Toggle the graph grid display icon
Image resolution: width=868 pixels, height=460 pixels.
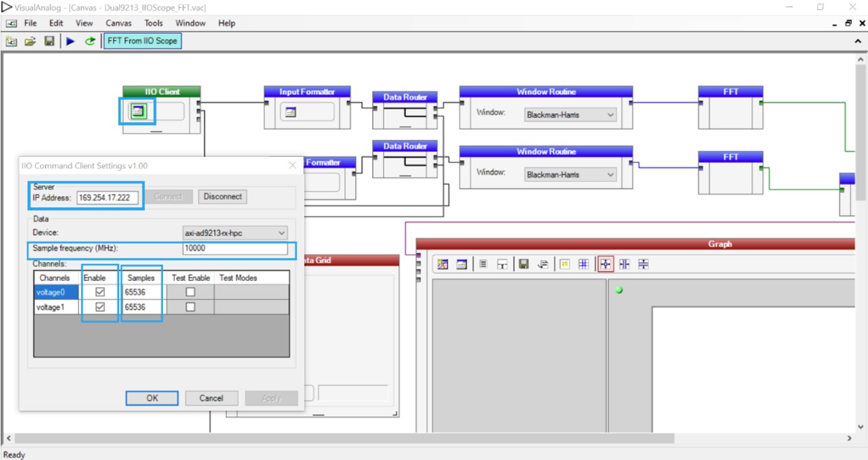583,263
